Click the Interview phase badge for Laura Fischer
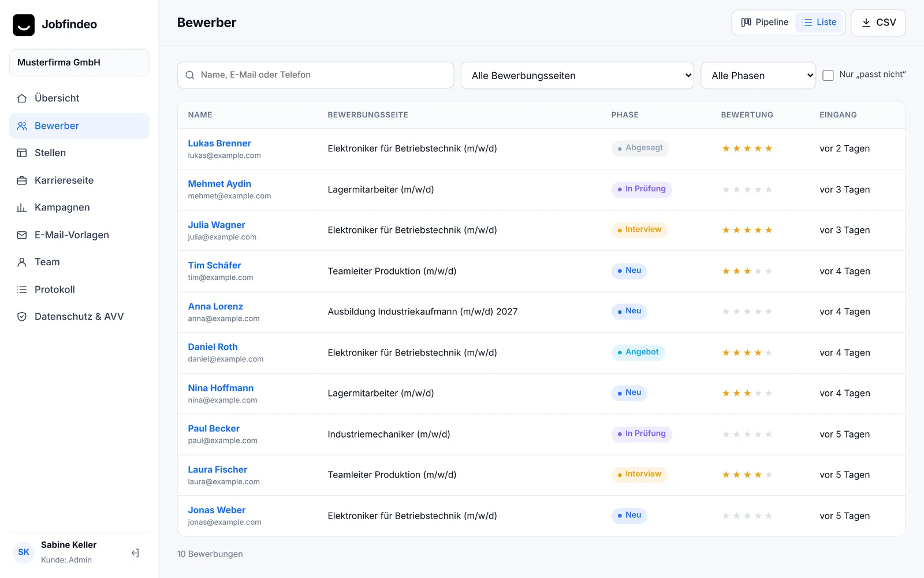Screen dimensions: 924x578 click(639, 475)
